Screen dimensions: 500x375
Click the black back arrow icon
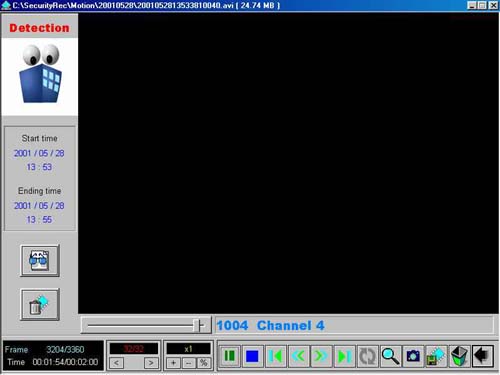coord(482,356)
